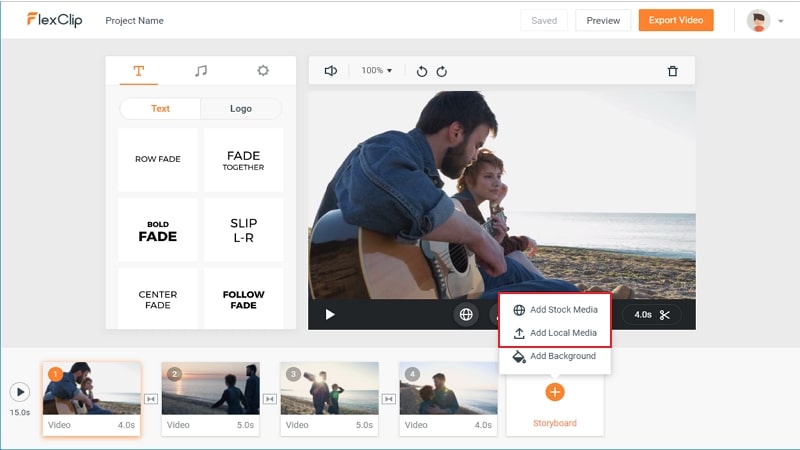Play the preview video

click(x=330, y=314)
